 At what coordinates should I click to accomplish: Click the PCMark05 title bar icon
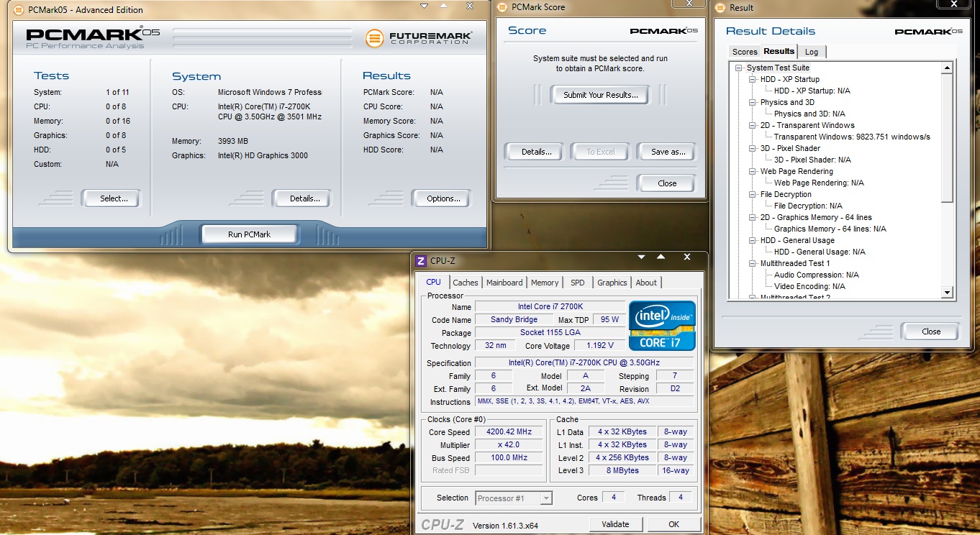tap(18, 10)
